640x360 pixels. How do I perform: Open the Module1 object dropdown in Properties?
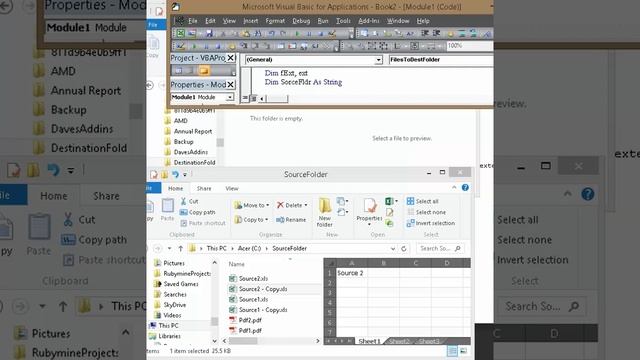[x=230, y=97]
